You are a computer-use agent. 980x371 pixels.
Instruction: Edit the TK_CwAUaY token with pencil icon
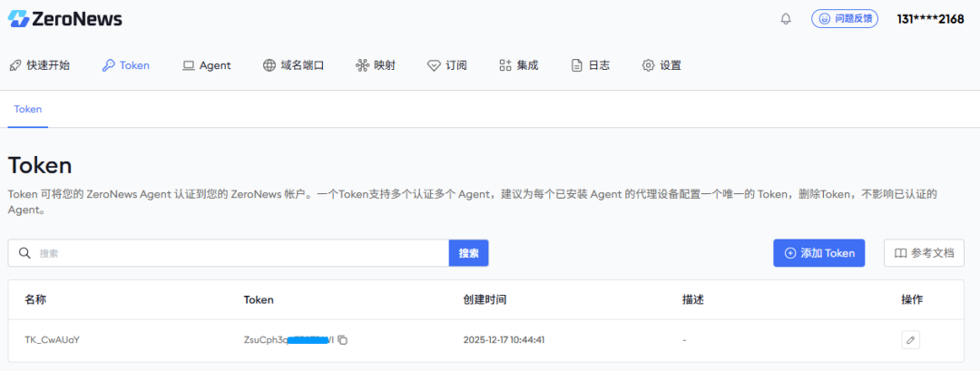tap(911, 340)
